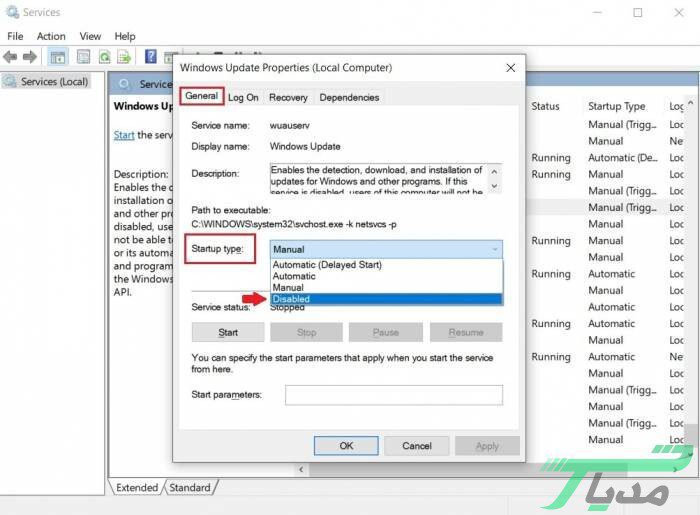The height and width of the screenshot is (515, 700).
Task: Click the Cancel button
Action: tap(417, 446)
